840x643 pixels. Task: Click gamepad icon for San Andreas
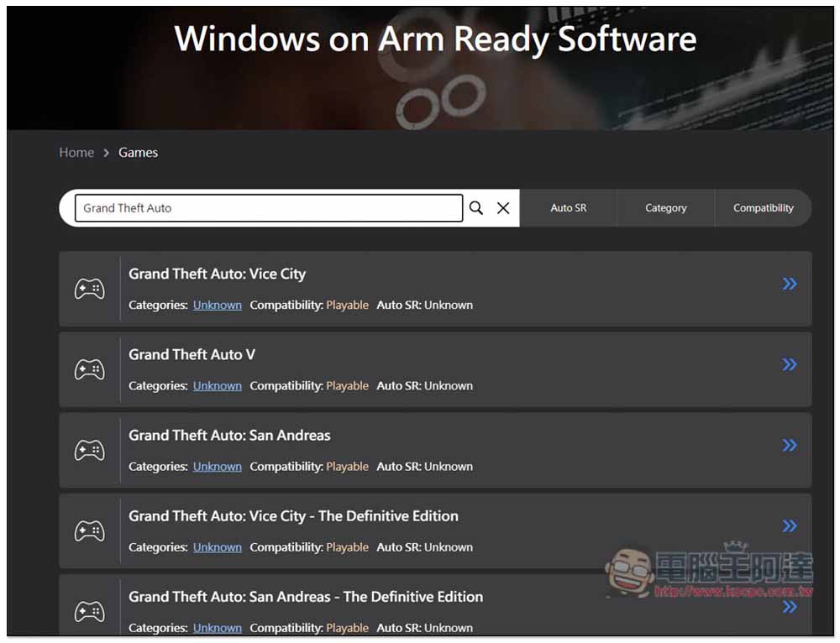90,450
